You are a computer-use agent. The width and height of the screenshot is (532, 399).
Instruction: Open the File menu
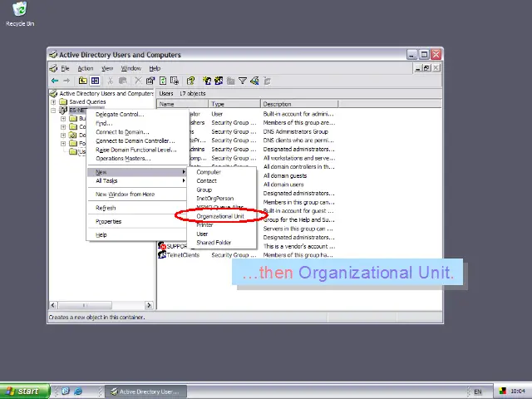(65, 68)
